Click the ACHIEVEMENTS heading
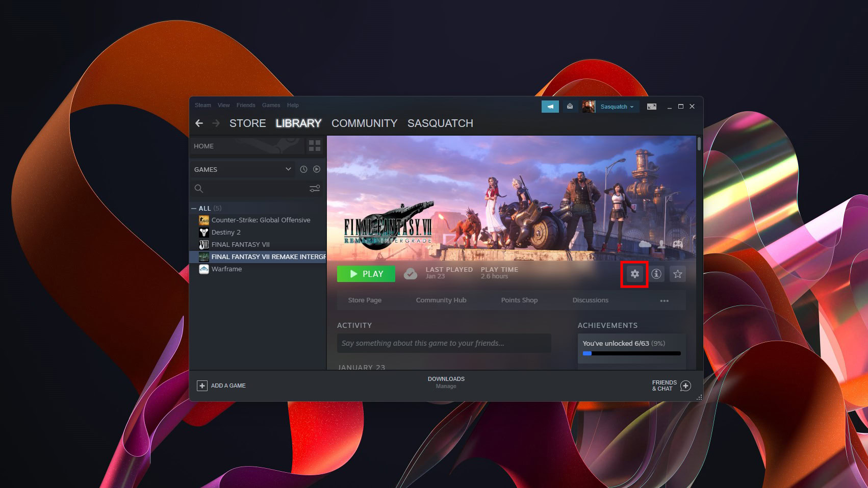Screen dimensions: 868x488 [607, 325]
